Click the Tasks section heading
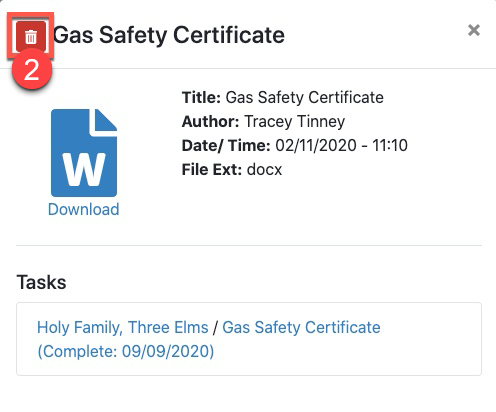 [x=41, y=282]
